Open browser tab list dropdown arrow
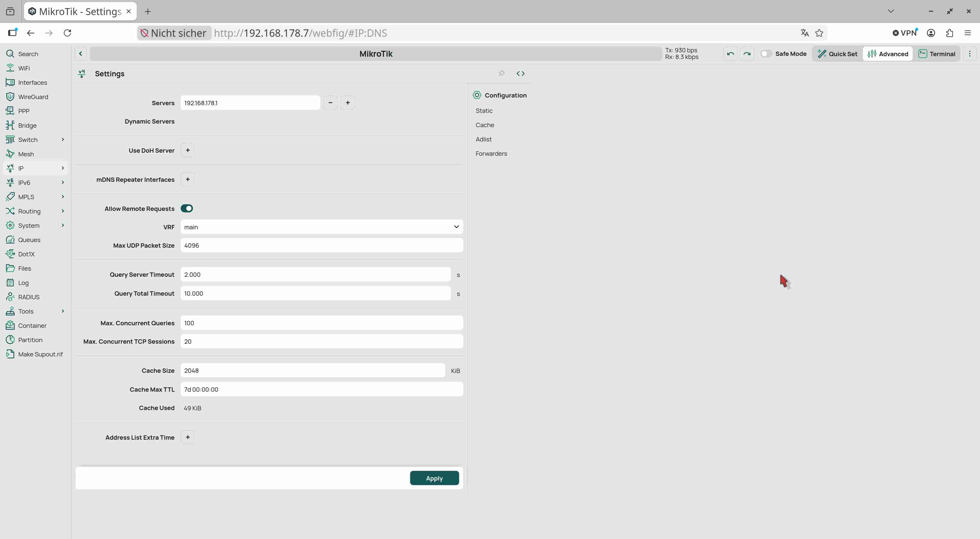The width and height of the screenshot is (980, 539). pyautogui.click(x=891, y=11)
